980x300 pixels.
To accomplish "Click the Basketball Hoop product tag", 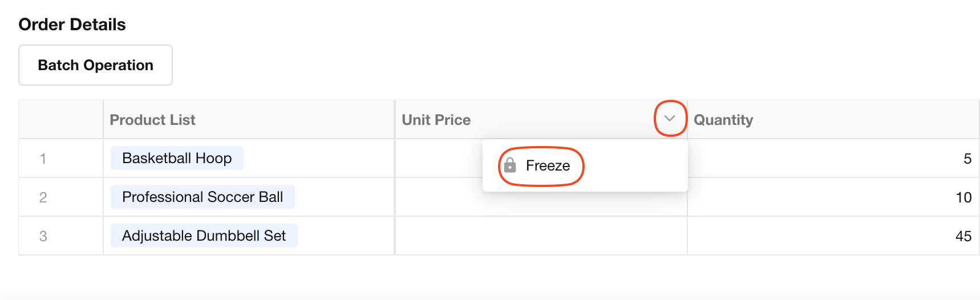I will 177,158.
